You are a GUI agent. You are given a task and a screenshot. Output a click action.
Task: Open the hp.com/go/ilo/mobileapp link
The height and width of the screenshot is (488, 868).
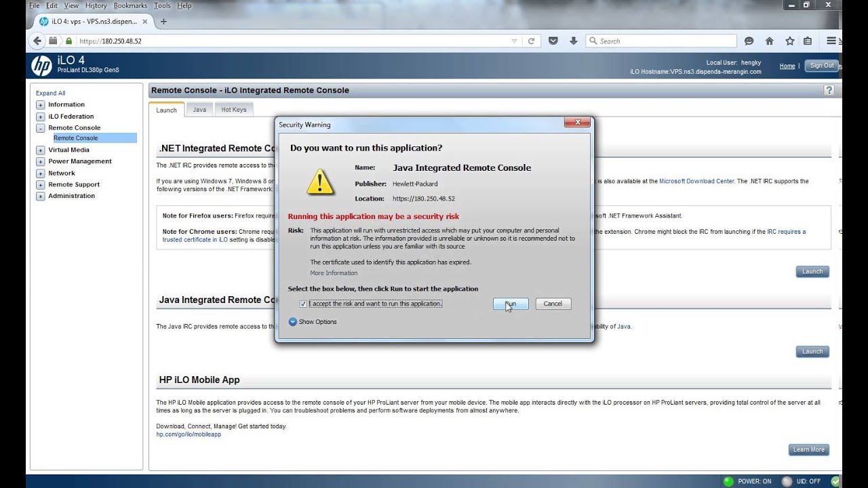coord(189,434)
